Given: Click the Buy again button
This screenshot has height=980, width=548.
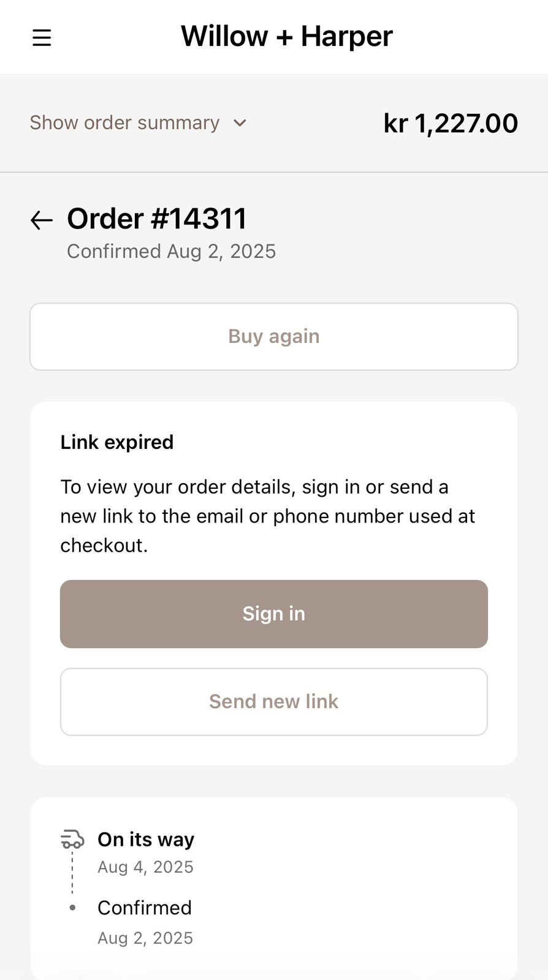Looking at the screenshot, I should [x=274, y=336].
